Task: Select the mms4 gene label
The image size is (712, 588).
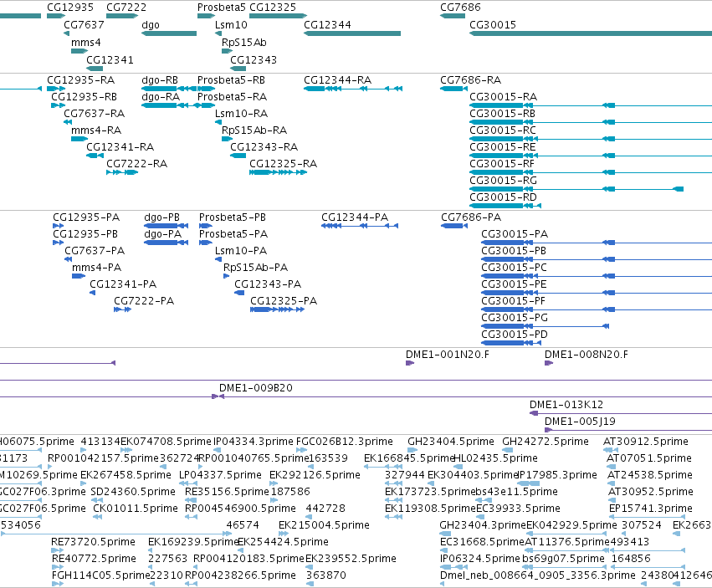Action: point(86,43)
